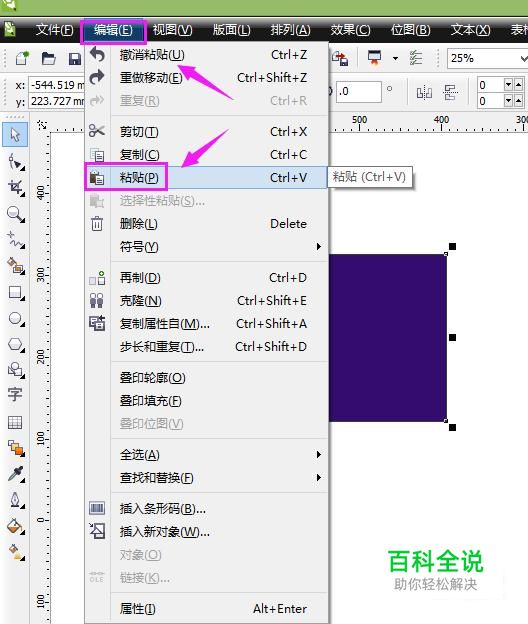Click the Options list icon in toolbar
Screen dimensions: 528x624
click(416, 58)
